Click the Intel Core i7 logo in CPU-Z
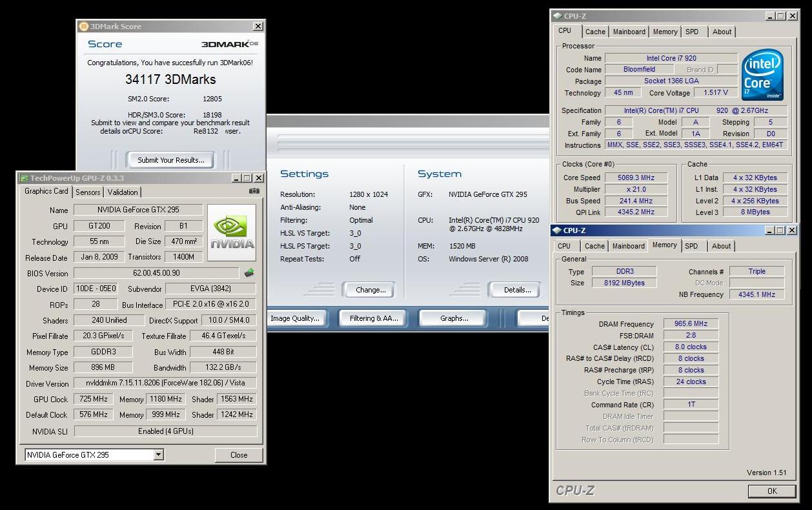The image size is (812, 510). [763, 75]
